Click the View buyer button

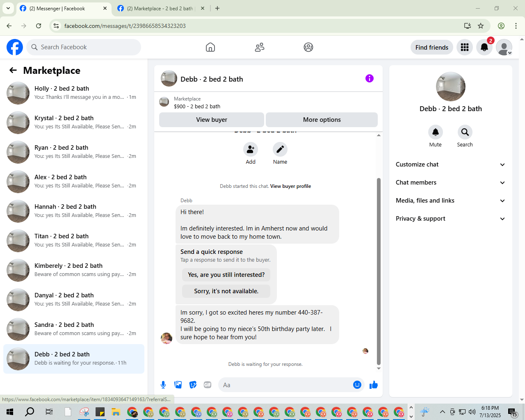(212, 120)
